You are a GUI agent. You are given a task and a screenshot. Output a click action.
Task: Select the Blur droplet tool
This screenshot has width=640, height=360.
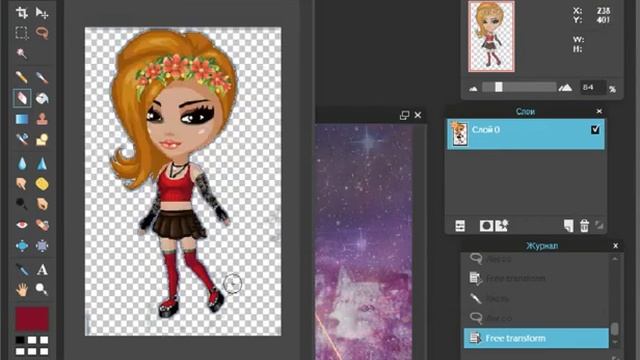point(22,164)
